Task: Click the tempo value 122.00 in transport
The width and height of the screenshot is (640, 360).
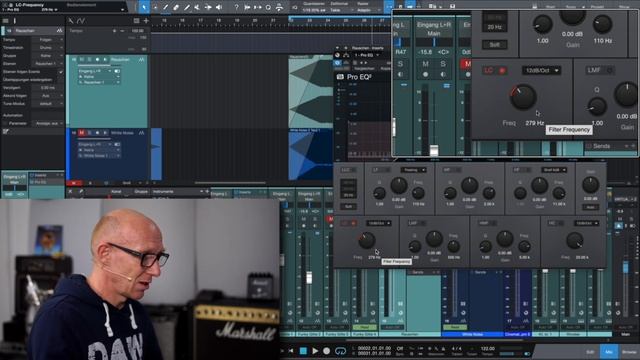Action: point(488,349)
